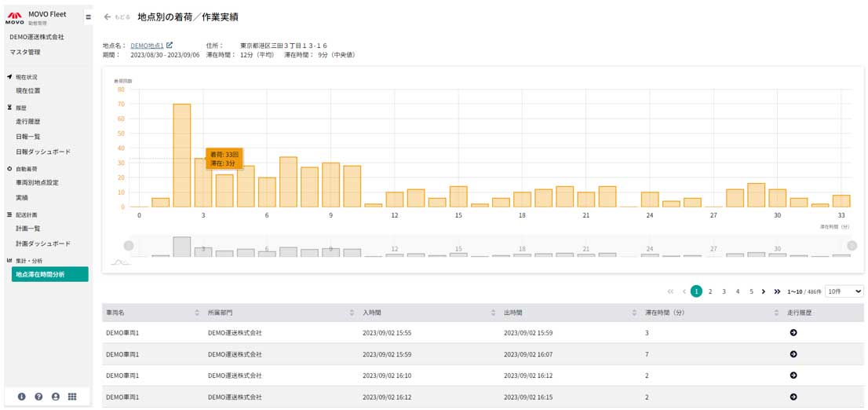This screenshot has width=868, height=410.
Task: Click the back arrow もどる
Action: coord(118,17)
